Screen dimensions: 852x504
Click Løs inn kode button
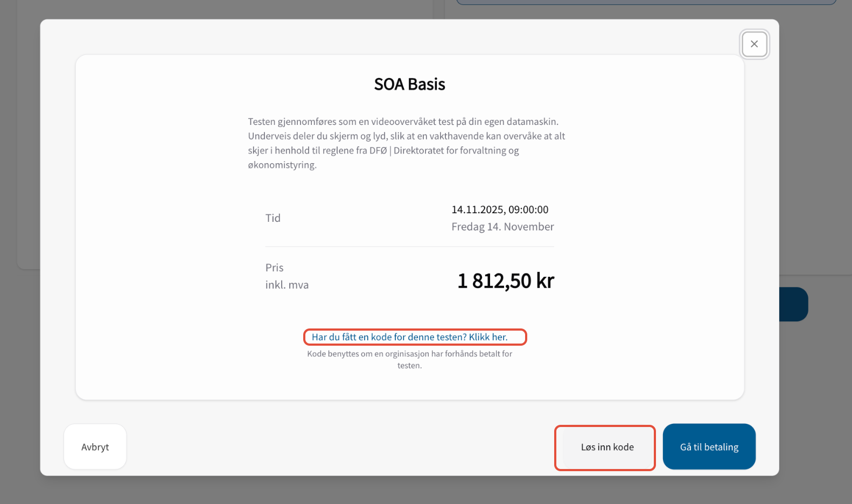click(607, 447)
